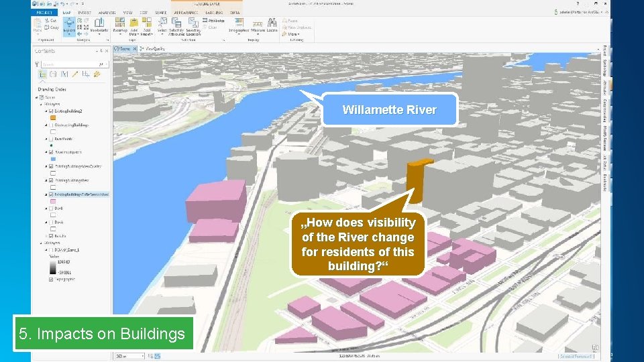Click the Selected Features status text

(x=576, y=356)
